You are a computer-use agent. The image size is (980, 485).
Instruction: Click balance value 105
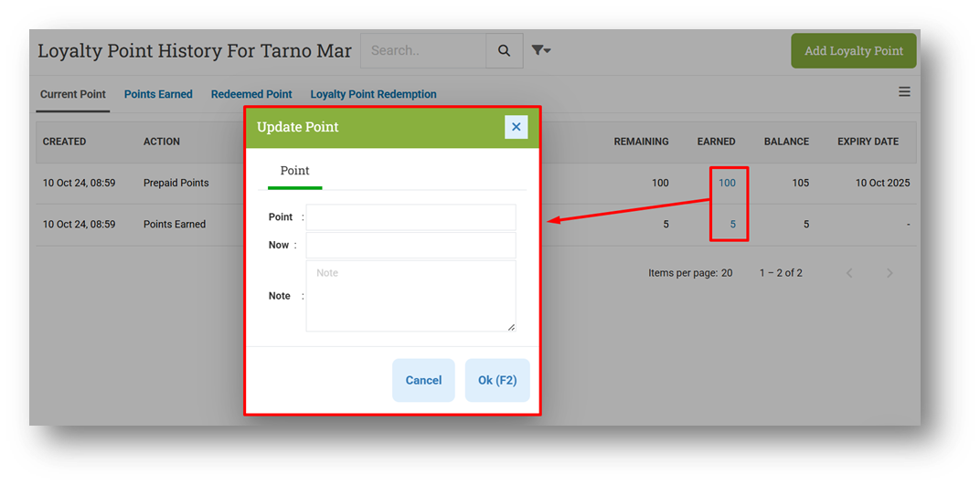800,183
